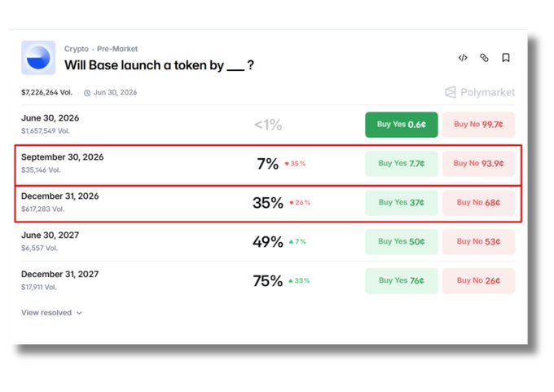Viewport: 554px width, 392px height.
Task: Buy Yes 76¢ for December 31, 2027
Action: click(x=402, y=280)
